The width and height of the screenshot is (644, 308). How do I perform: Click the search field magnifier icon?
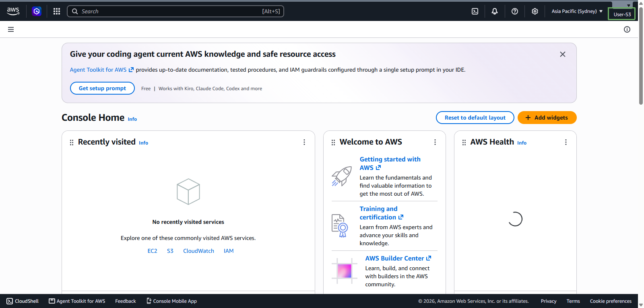pos(75,11)
